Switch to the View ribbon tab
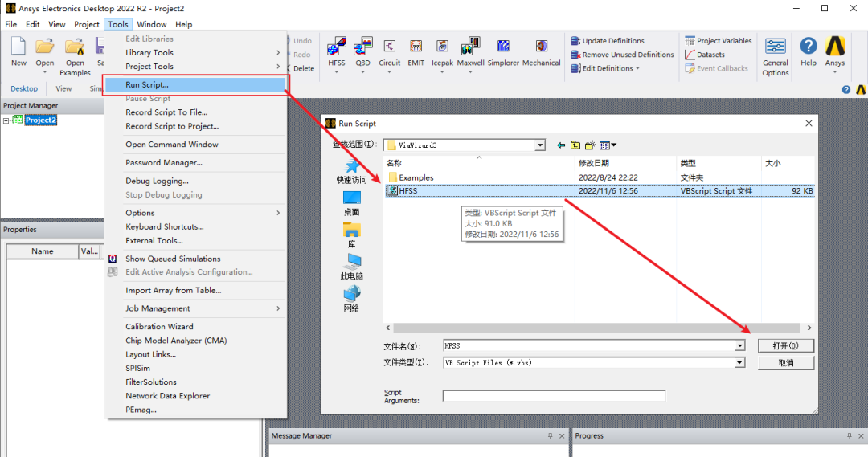This screenshot has width=868, height=457. pos(63,88)
